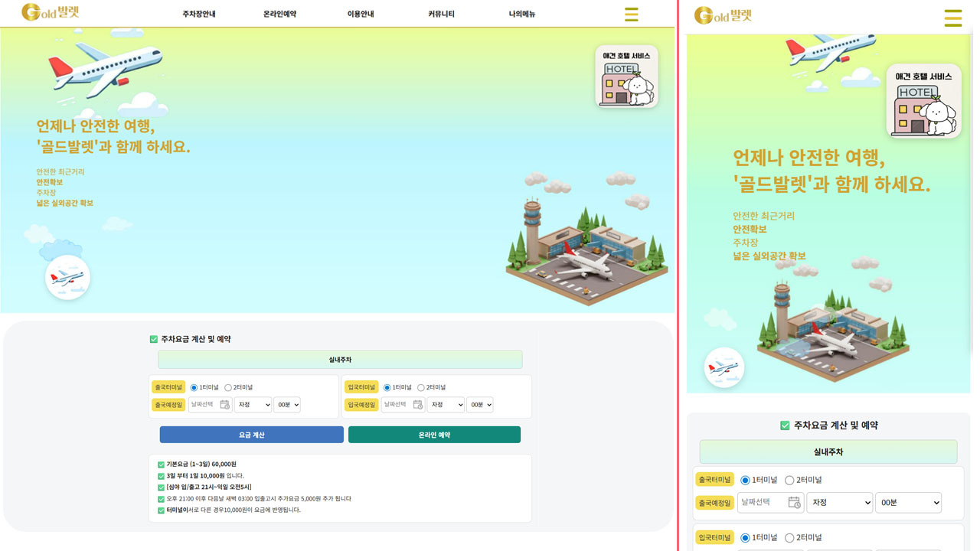The image size is (980, 551).
Task: Click the Gold발렛 logo in the header
Action: [51, 13]
